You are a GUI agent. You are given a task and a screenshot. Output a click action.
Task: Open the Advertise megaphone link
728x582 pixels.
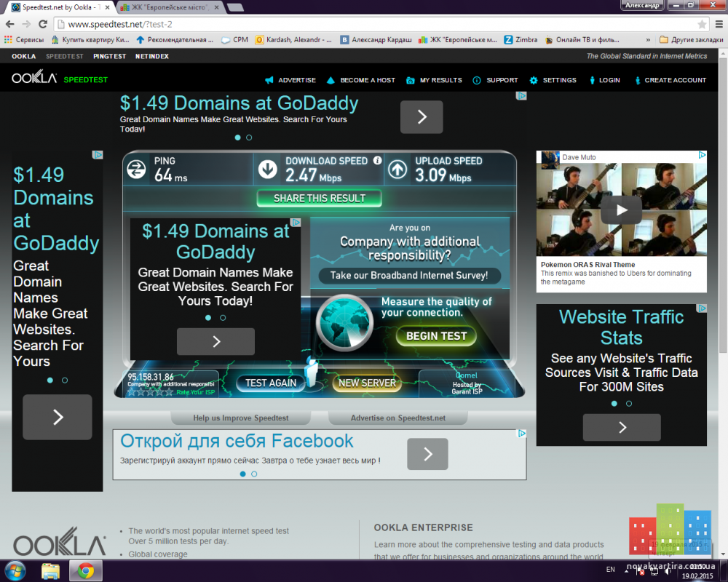coord(290,80)
